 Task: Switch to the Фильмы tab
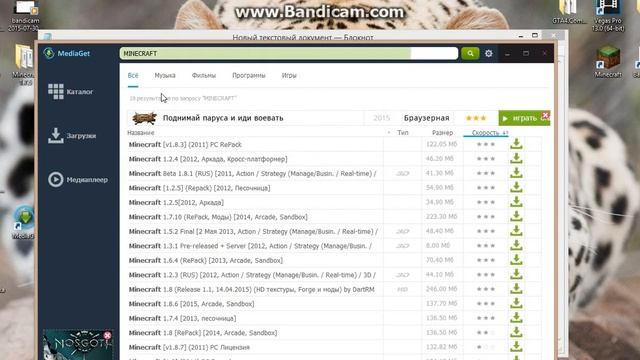point(204,76)
